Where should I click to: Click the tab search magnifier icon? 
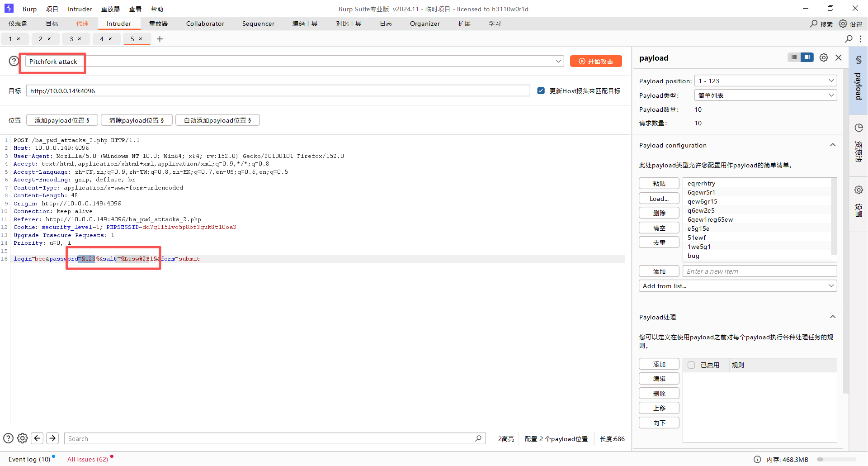849,39
